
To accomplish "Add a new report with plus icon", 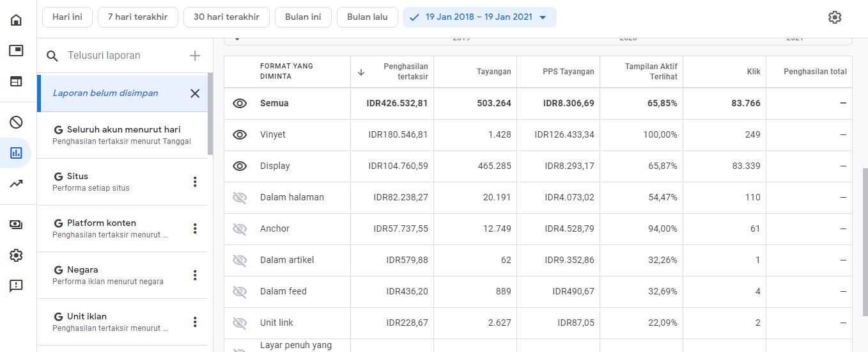I will [195, 56].
